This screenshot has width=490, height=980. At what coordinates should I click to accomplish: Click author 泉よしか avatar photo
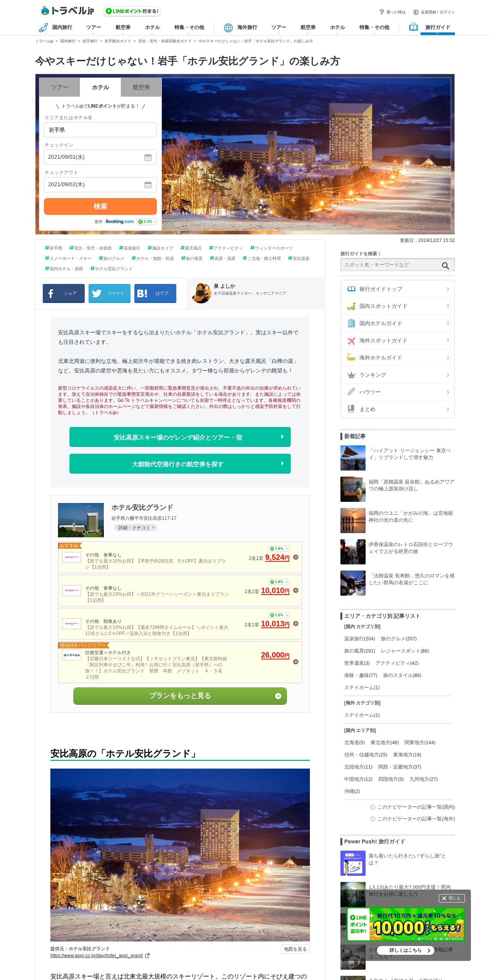pyautogui.click(x=201, y=293)
